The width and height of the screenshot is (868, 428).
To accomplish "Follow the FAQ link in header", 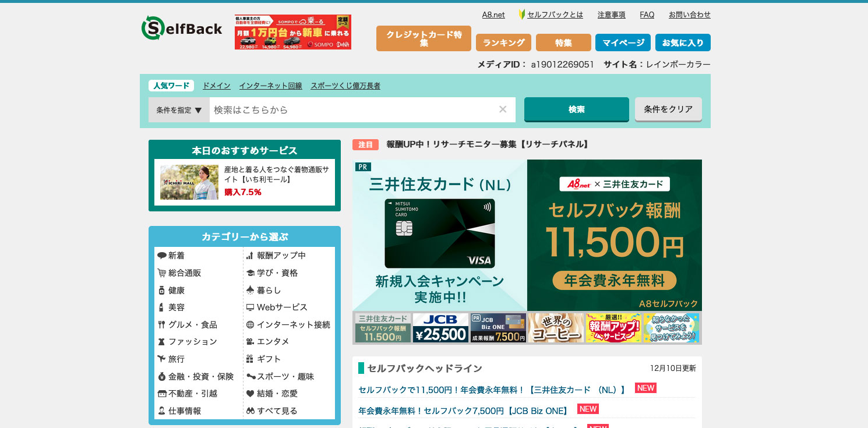I will pos(647,15).
